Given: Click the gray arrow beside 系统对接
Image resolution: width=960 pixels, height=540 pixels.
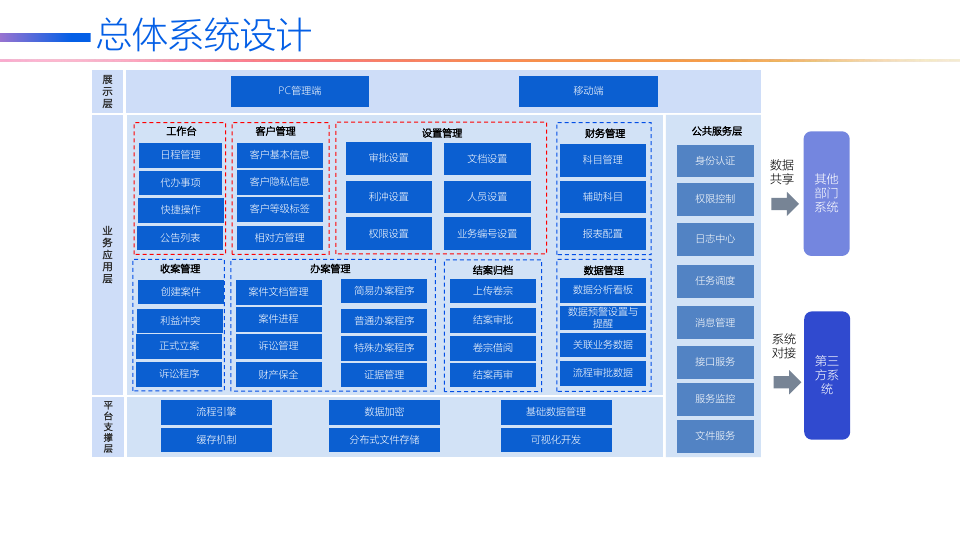Looking at the screenshot, I should pos(787,383).
